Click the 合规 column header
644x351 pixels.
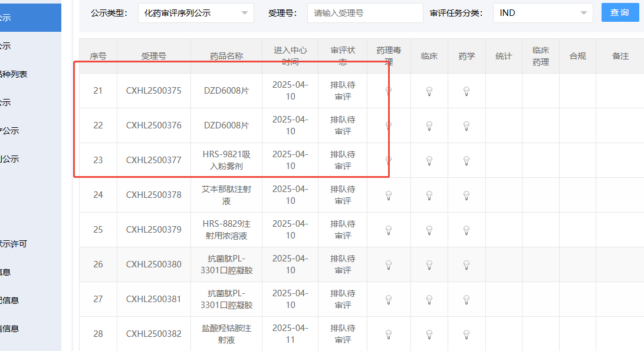(x=577, y=56)
